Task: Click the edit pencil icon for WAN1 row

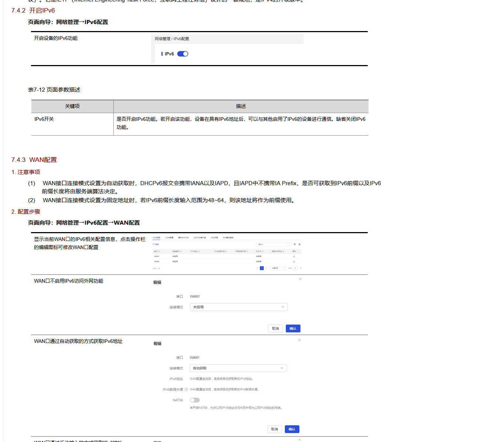Action: (294, 256)
